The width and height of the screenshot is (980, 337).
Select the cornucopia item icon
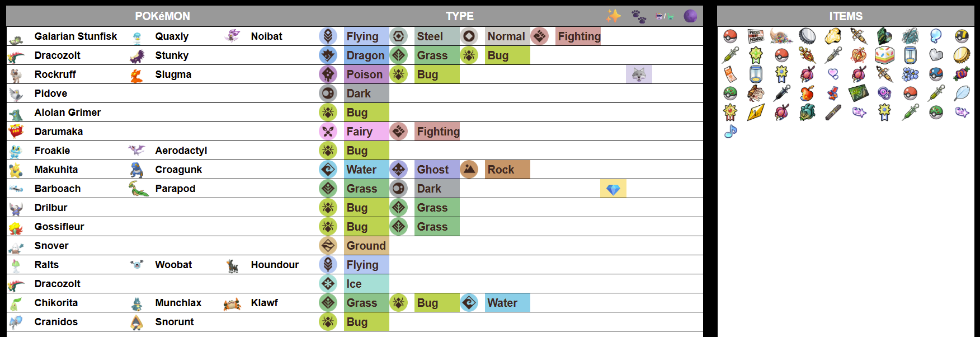click(781, 36)
